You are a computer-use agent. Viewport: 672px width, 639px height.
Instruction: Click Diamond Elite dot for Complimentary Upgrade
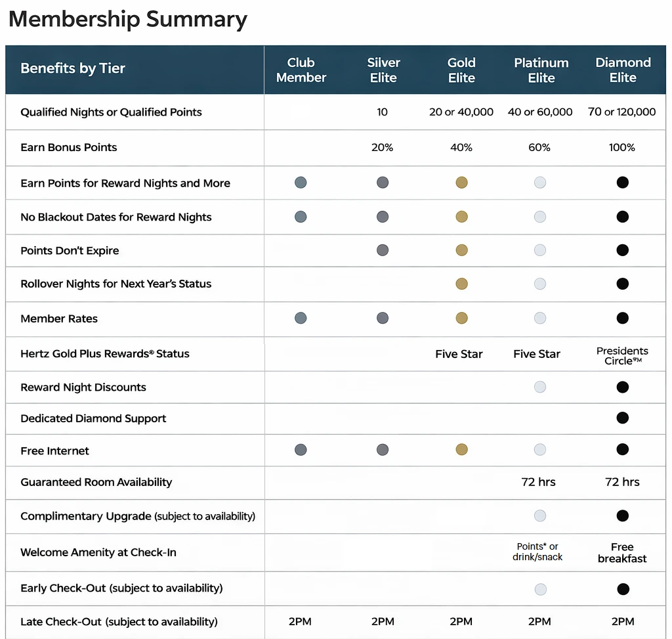[623, 516]
